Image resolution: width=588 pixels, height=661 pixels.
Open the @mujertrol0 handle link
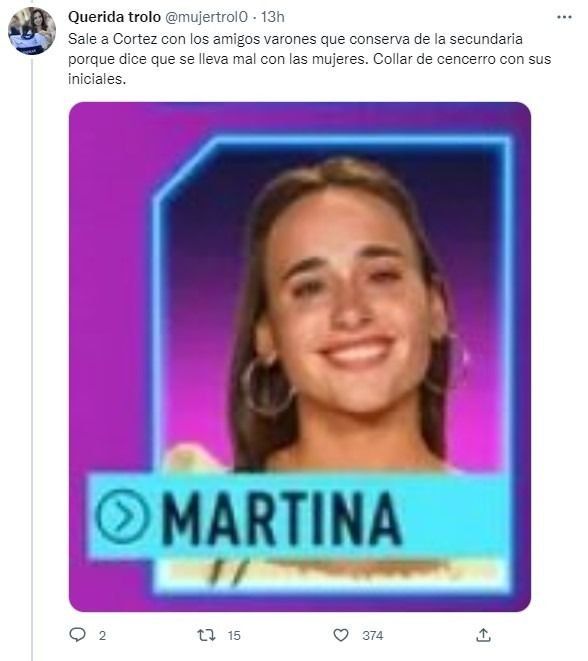206,17
